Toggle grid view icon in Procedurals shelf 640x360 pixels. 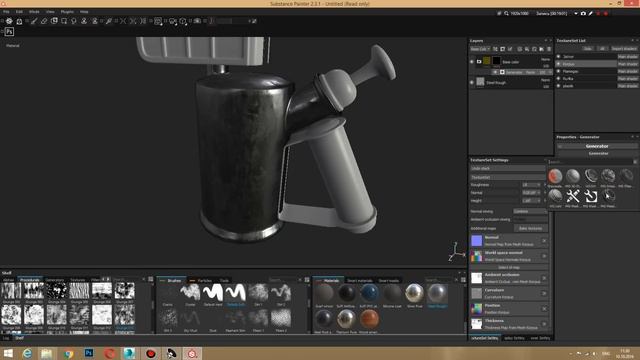(151, 280)
